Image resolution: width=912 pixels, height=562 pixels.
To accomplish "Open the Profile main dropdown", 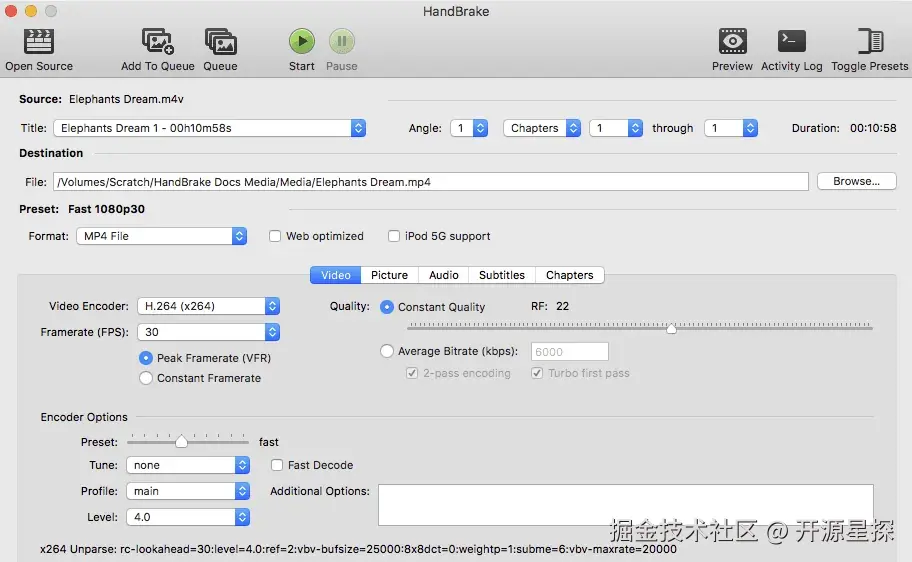I will (188, 491).
